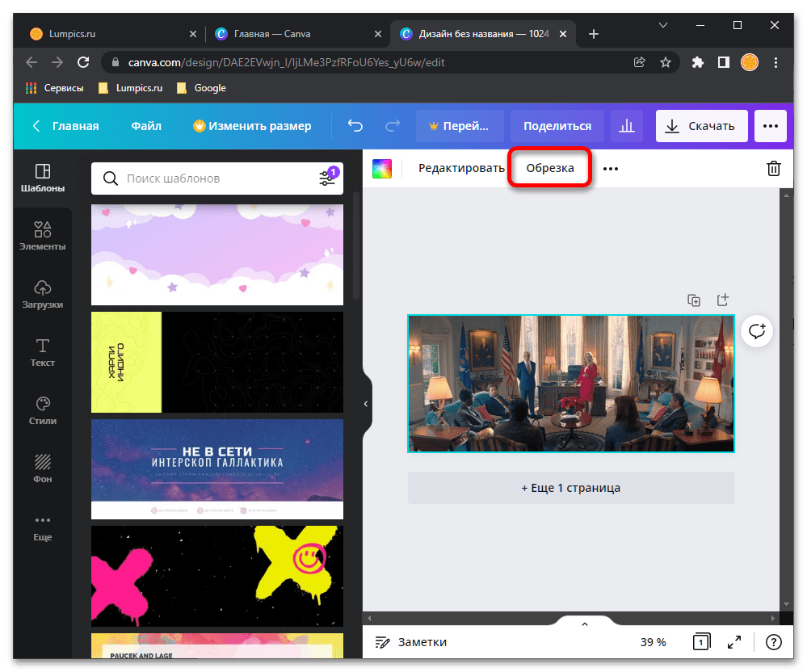Viewport: 807px width, 672px height.
Task: Open Chrome three-dot menu
Action: tap(775, 63)
